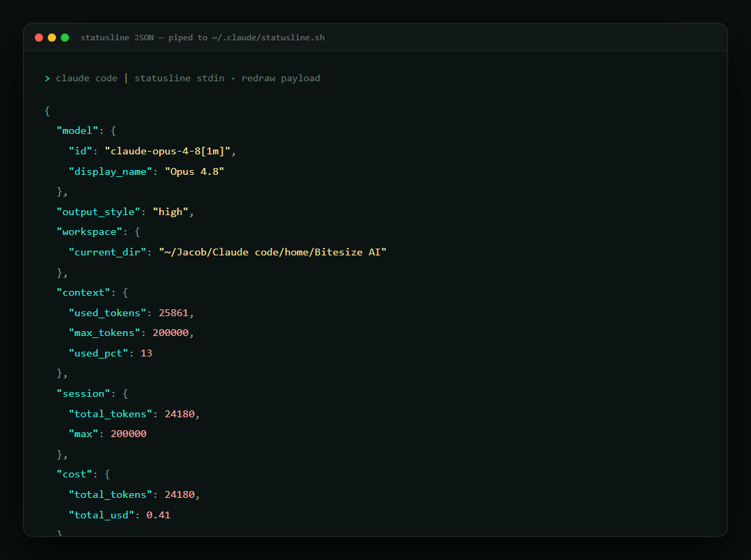Click the "id" key
The height and width of the screenshot is (560, 751).
click(x=81, y=151)
